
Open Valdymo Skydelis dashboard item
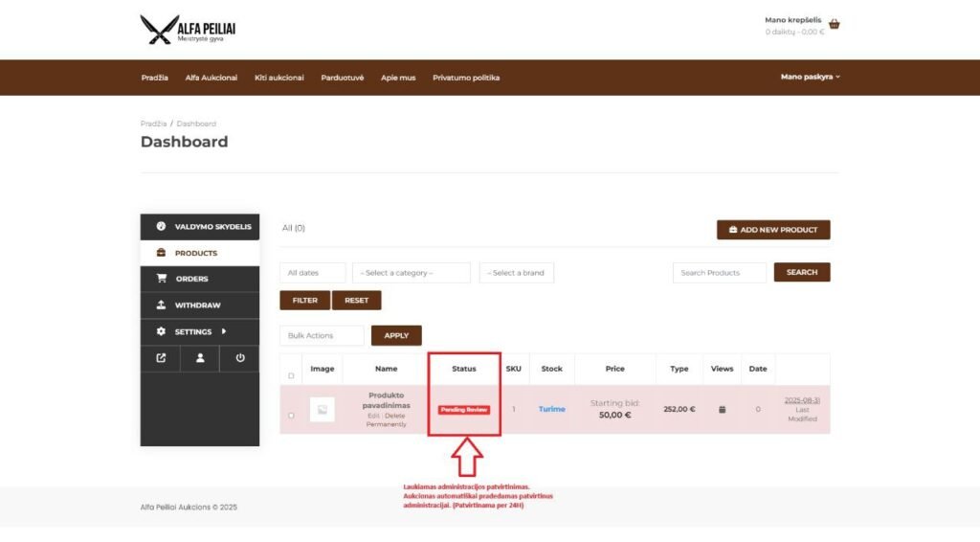click(200, 227)
